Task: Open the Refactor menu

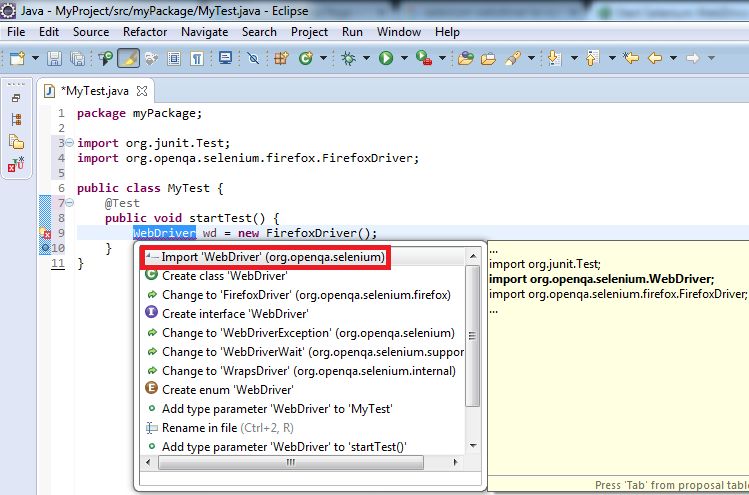Action: (x=145, y=32)
